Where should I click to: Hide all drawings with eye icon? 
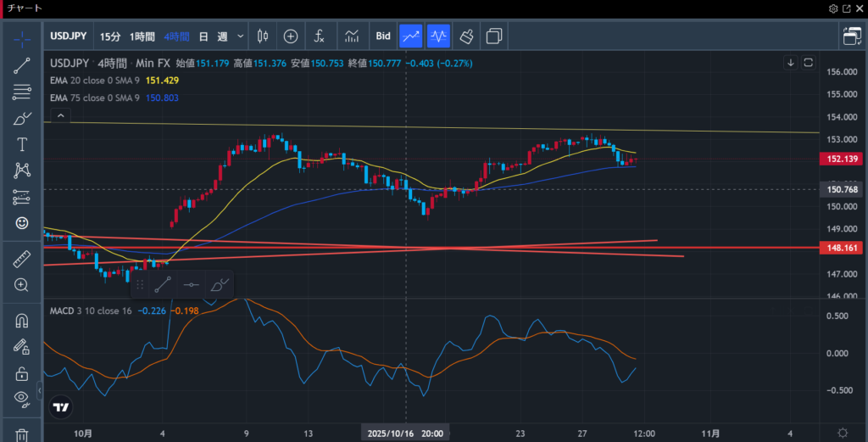[x=22, y=399]
